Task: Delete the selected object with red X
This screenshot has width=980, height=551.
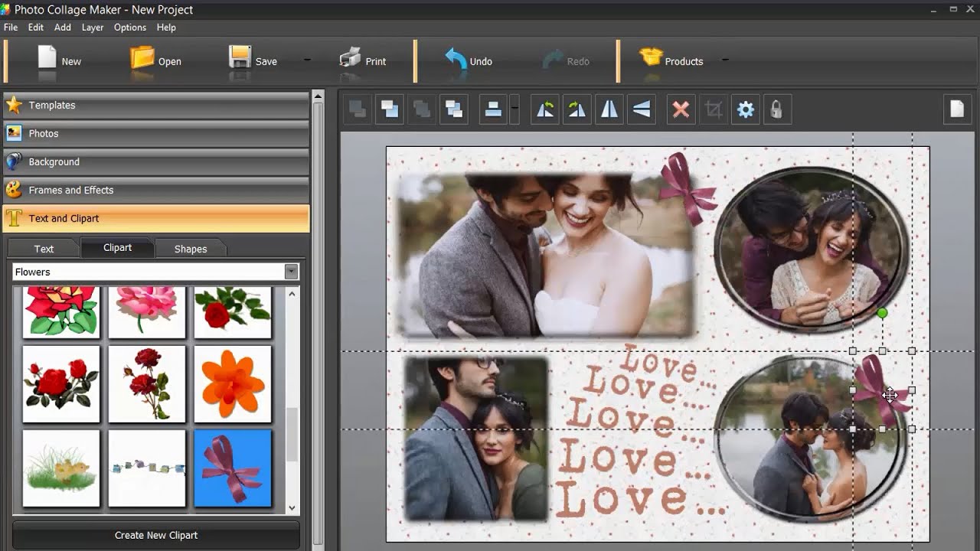Action: (x=681, y=109)
